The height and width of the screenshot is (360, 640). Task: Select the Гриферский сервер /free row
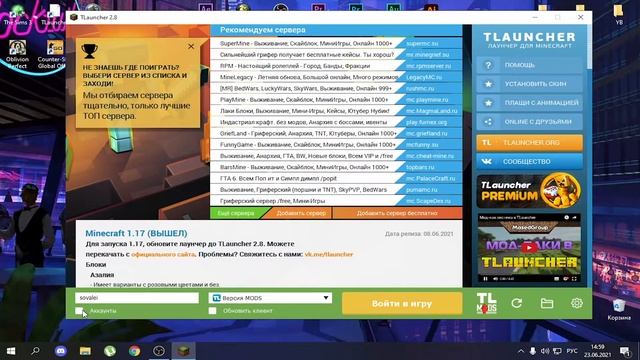336,201
